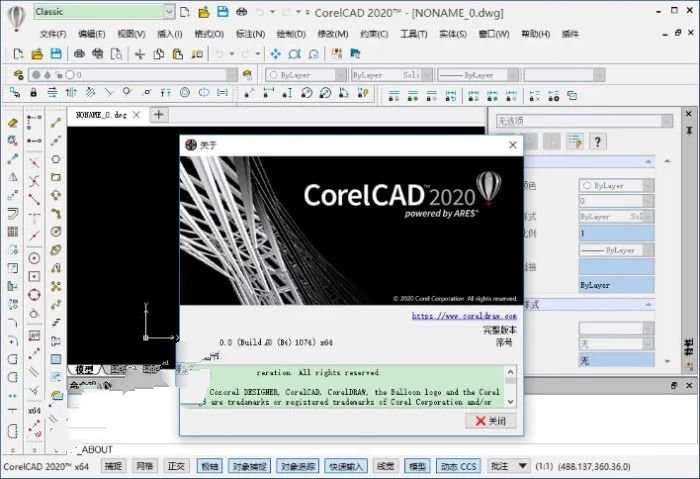
Task: Open the www.coreldraw.com link
Action: (464, 316)
